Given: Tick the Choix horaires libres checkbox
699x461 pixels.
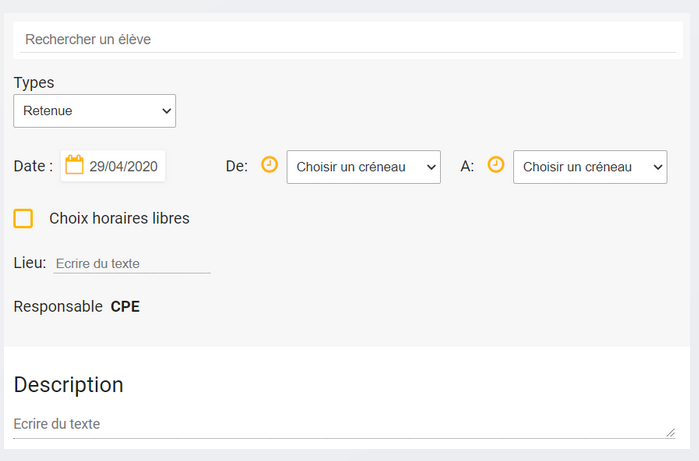Looking at the screenshot, I should pos(23,218).
